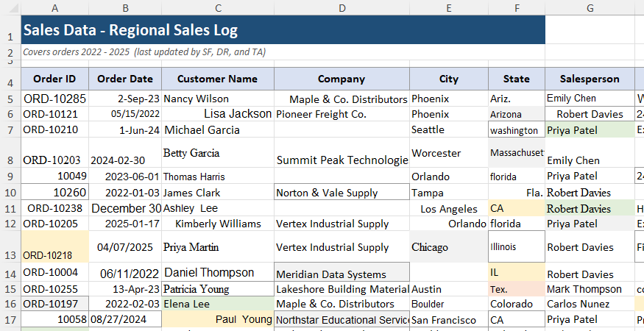Click the State header cell
This screenshot has width=644, height=331.
coord(517,79)
